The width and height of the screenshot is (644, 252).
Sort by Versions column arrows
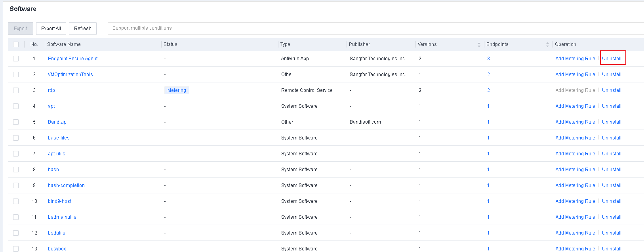[479, 44]
